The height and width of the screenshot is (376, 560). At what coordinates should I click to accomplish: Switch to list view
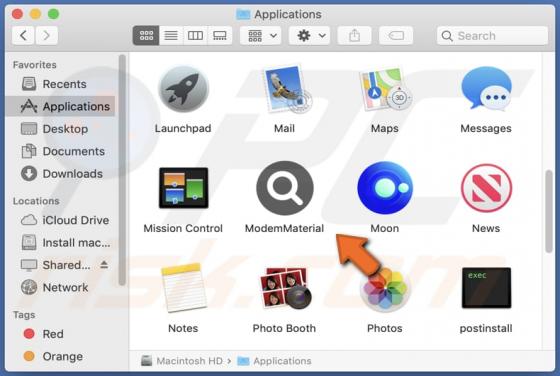pos(171,35)
